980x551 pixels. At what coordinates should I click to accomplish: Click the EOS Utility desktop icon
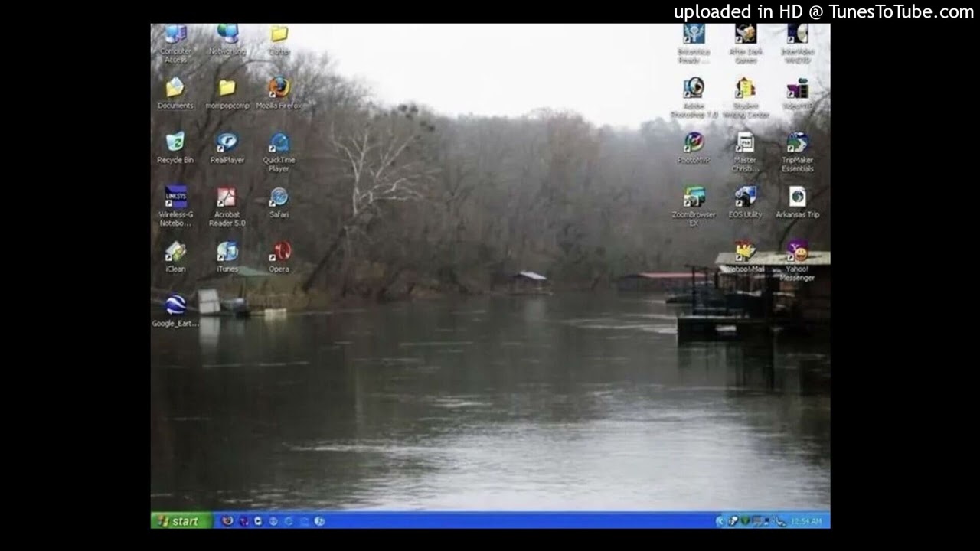point(745,203)
